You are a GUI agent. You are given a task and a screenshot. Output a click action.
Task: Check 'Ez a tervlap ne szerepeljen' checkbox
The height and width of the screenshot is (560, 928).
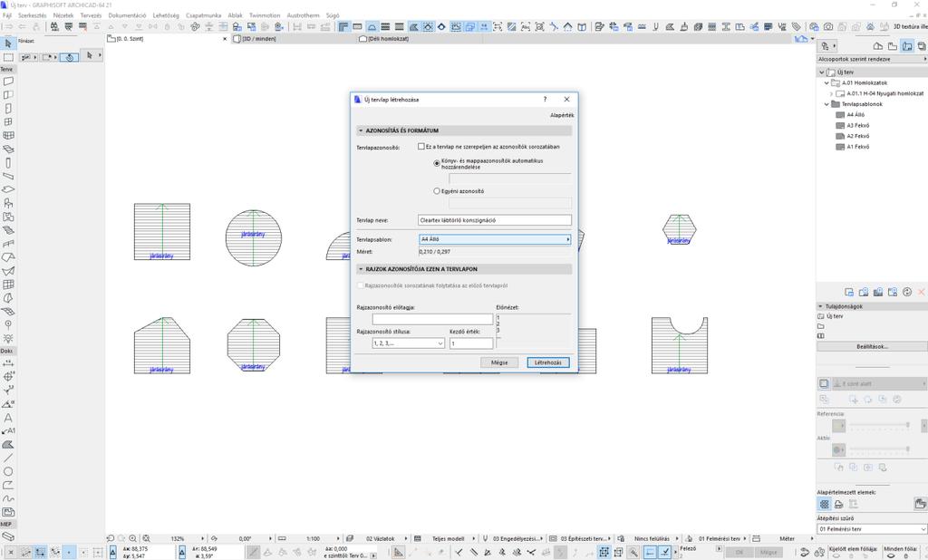coord(421,146)
